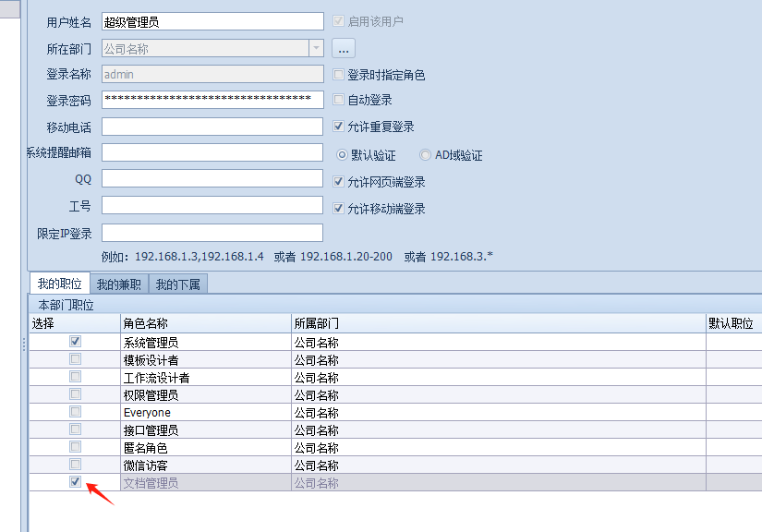Uncheck the 文档管理员 role checkbox
The width and height of the screenshot is (762, 532).
tap(76, 482)
